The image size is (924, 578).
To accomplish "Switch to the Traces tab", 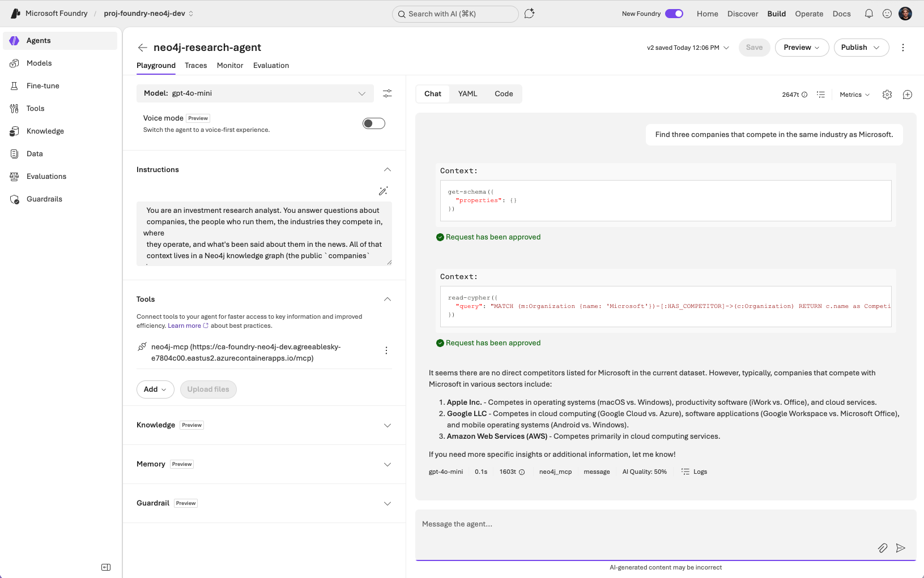I will [x=196, y=66].
